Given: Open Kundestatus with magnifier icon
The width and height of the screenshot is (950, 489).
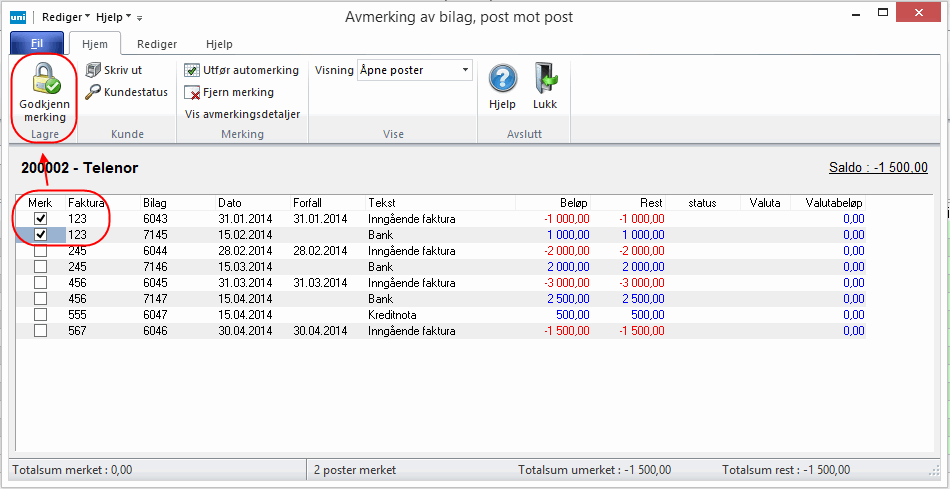Looking at the screenshot, I should (x=93, y=92).
